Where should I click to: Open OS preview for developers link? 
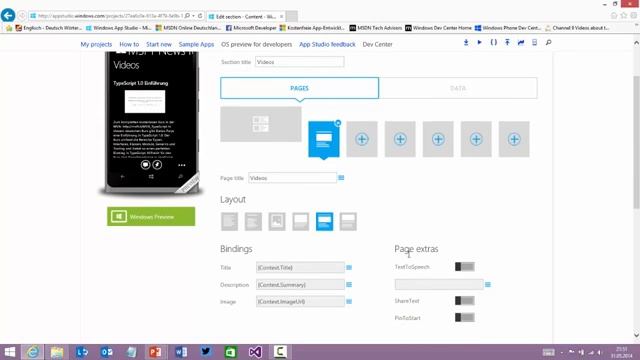257,44
